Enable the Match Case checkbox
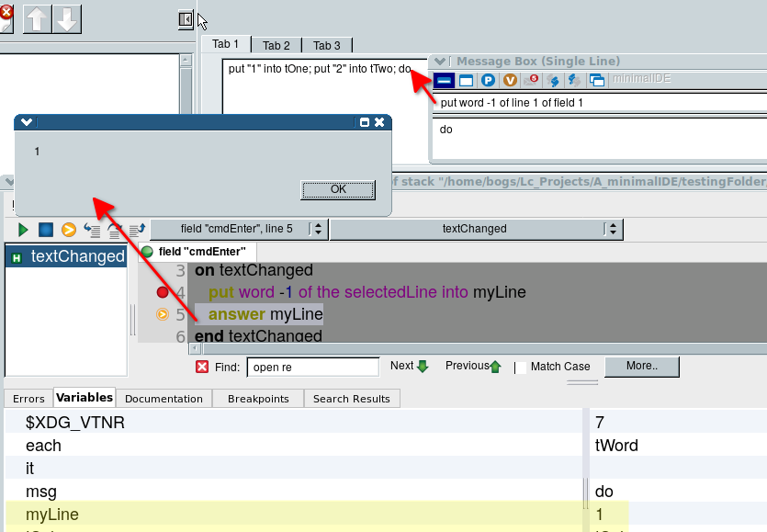The image size is (767, 532). point(522,367)
